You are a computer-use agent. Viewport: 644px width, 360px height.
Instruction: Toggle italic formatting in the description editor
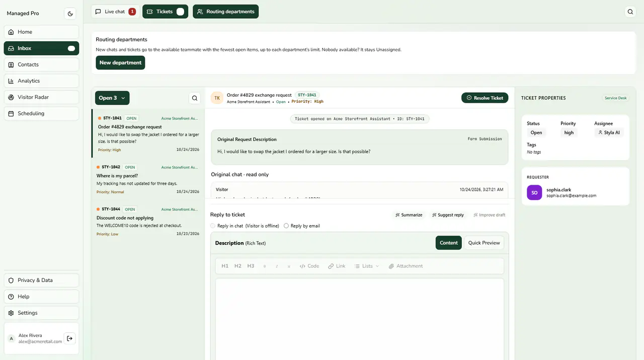[x=277, y=266]
